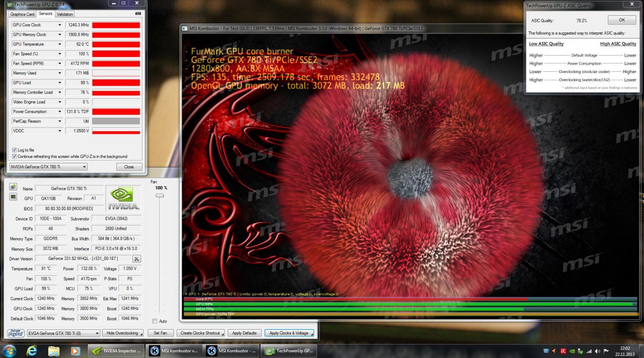Open the EVGA GeForce GTX 780 Ti (0) selector

(x=64, y=333)
